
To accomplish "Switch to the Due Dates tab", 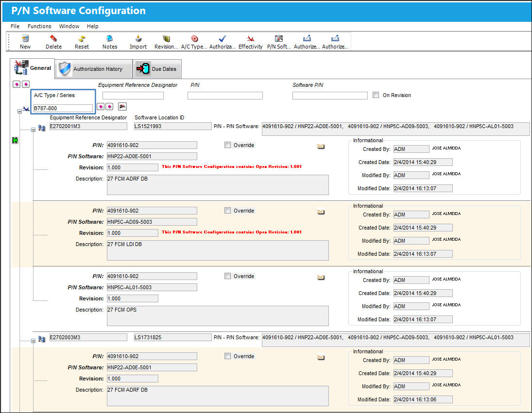I will click(157, 69).
